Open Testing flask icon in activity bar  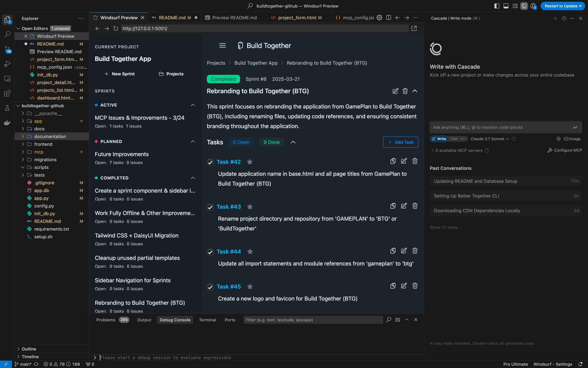coord(7,108)
